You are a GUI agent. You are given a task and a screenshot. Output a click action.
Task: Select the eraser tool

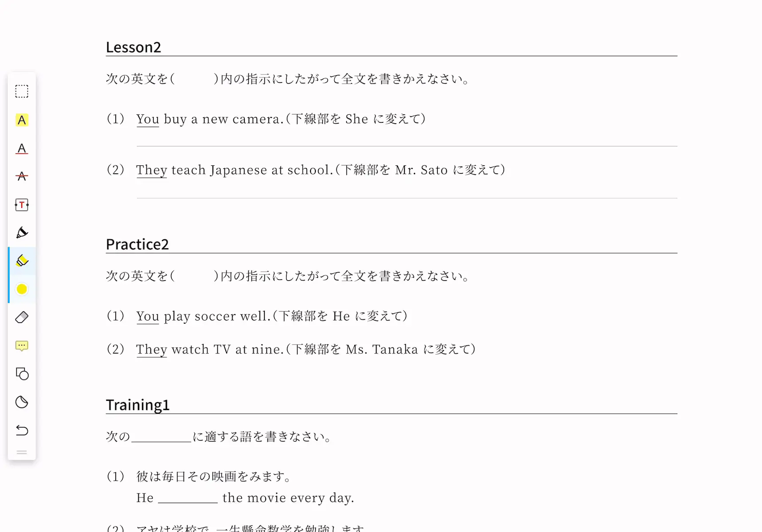click(22, 317)
